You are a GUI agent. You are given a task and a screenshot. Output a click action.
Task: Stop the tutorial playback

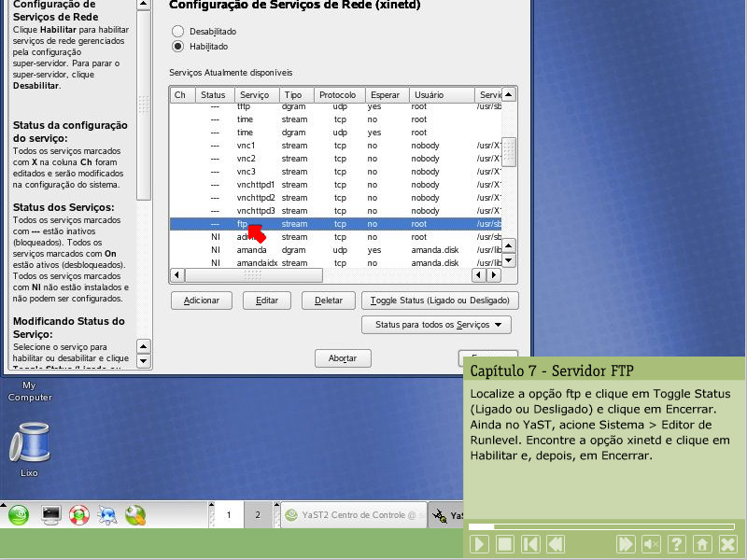tap(504, 544)
